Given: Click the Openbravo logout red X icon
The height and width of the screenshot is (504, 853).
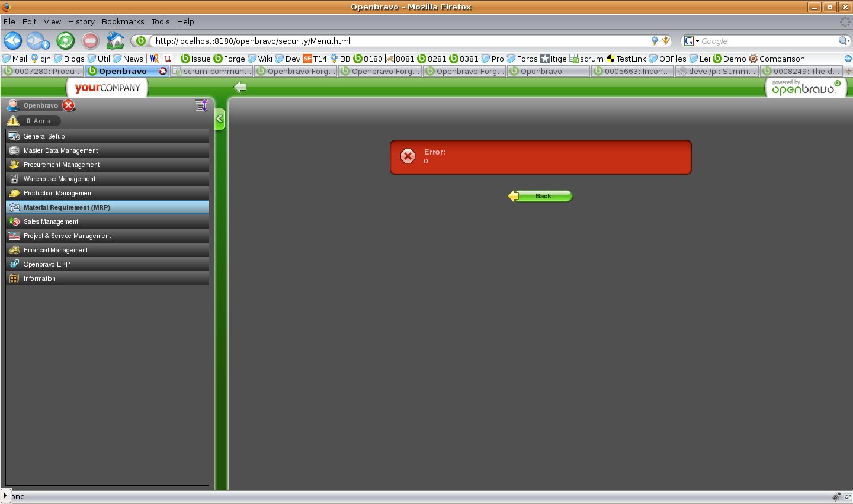Looking at the screenshot, I should click(69, 105).
